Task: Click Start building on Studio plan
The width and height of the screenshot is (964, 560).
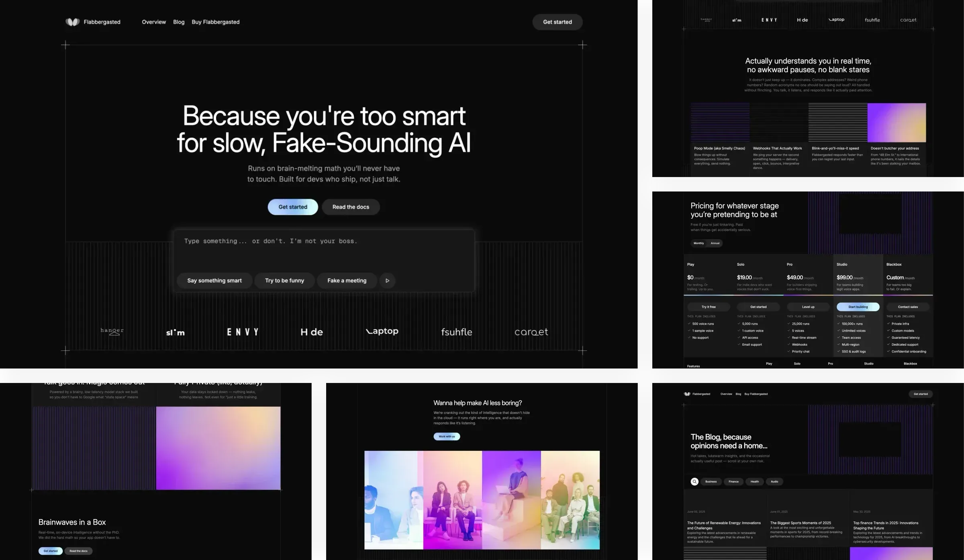Action: [858, 307]
